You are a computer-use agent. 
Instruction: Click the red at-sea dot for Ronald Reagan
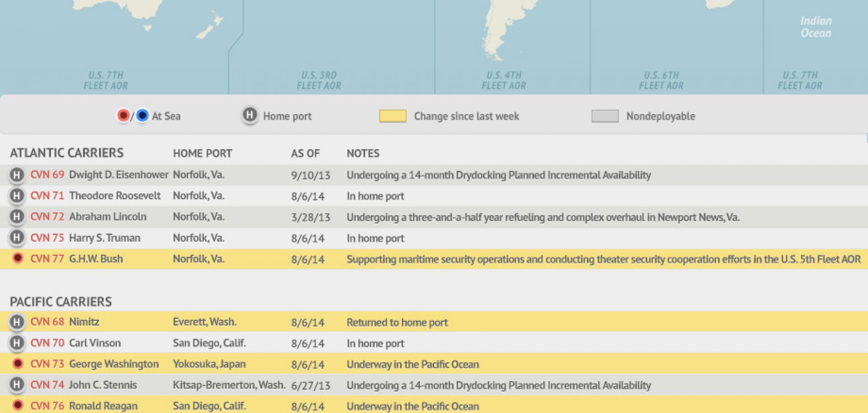[x=18, y=405]
